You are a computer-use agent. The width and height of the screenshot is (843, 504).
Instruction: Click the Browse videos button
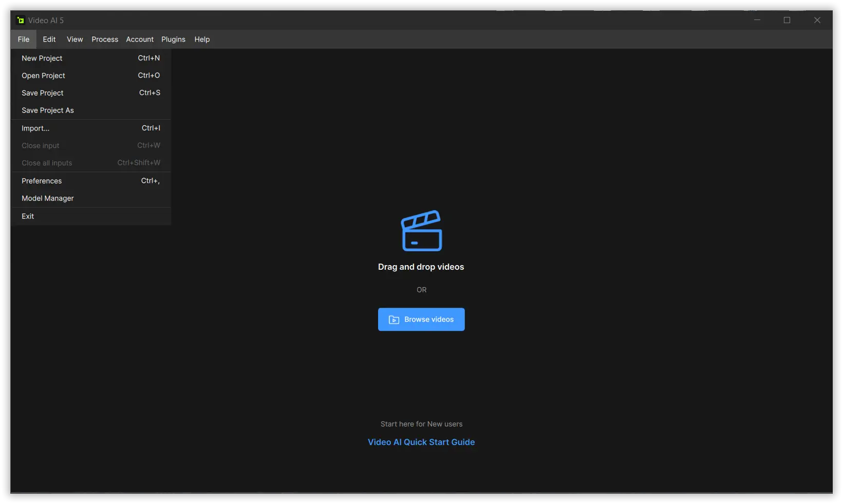[x=421, y=320]
